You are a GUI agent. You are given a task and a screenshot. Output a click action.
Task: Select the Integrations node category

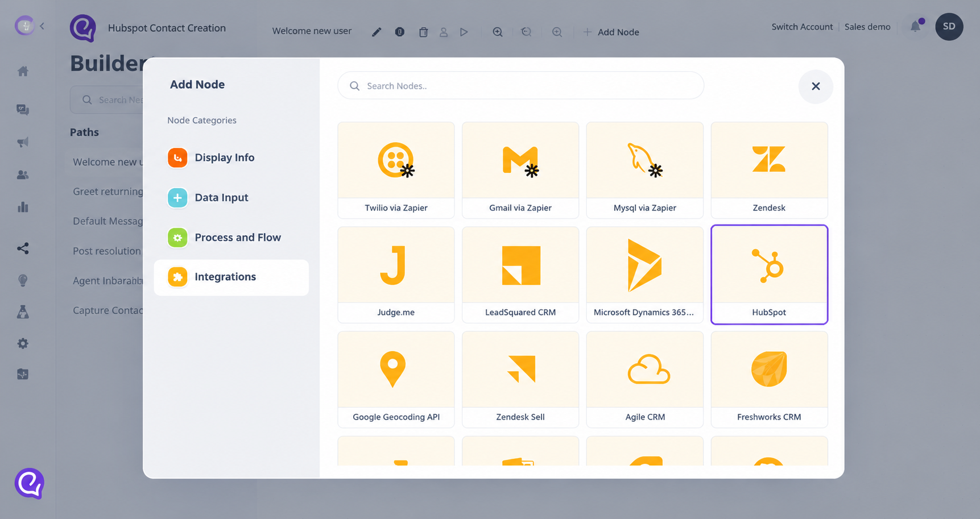[231, 277]
